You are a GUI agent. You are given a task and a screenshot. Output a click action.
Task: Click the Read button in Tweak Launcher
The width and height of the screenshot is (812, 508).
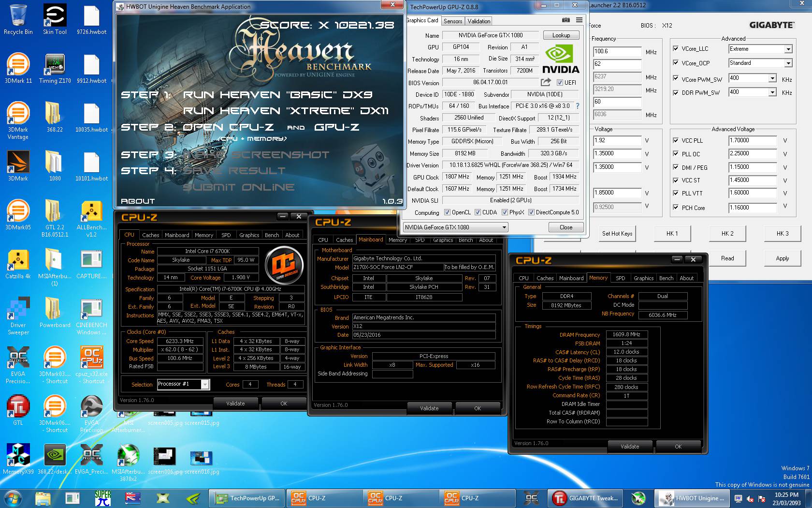727,258
